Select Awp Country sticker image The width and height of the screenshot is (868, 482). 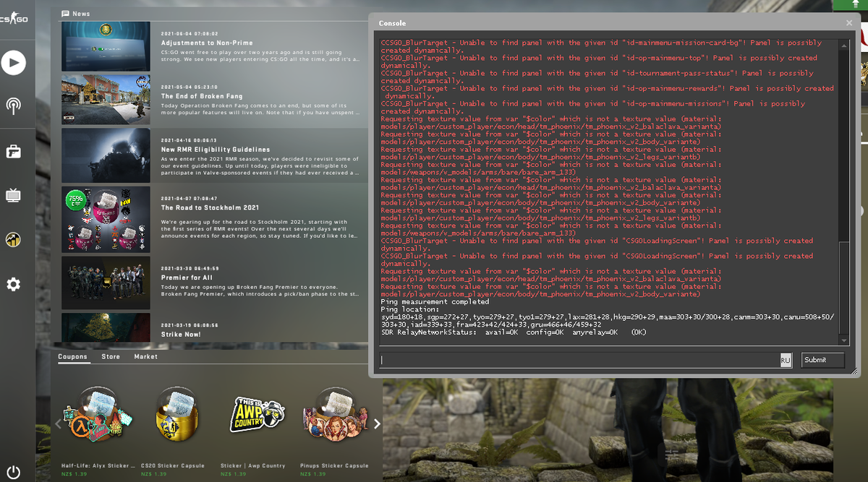(x=258, y=414)
